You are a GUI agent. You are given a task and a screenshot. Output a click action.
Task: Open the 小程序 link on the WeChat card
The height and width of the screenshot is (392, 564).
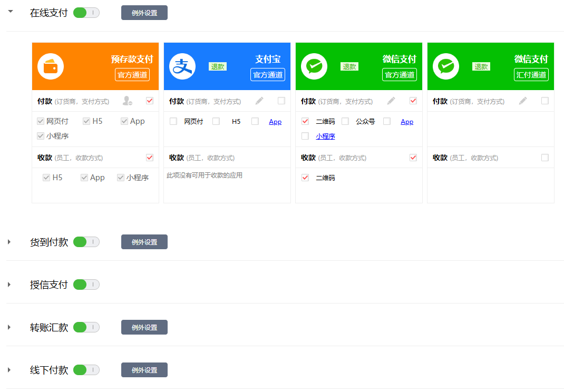[x=325, y=136]
